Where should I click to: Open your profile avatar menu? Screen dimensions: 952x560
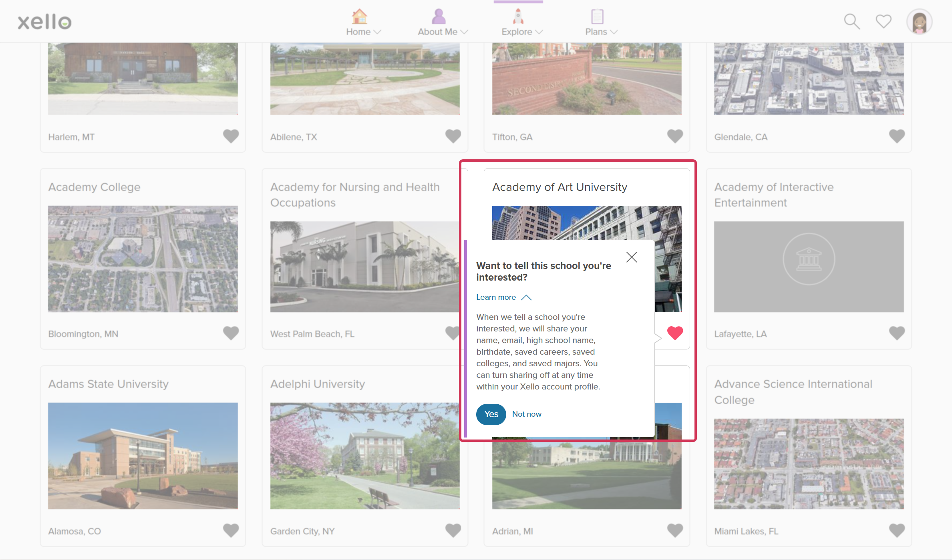[919, 22]
